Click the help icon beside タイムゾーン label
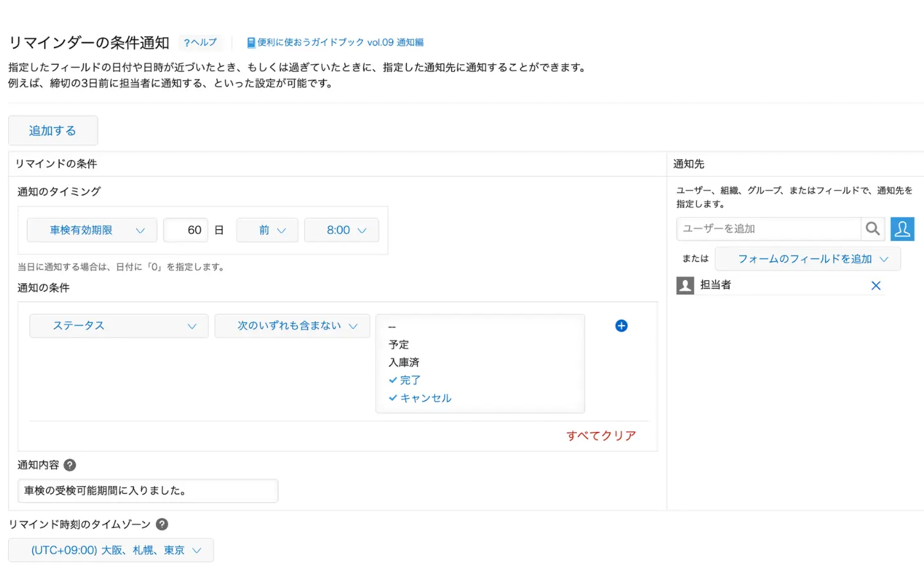The height and width of the screenshot is (578, 924). [x=162, y=524]
